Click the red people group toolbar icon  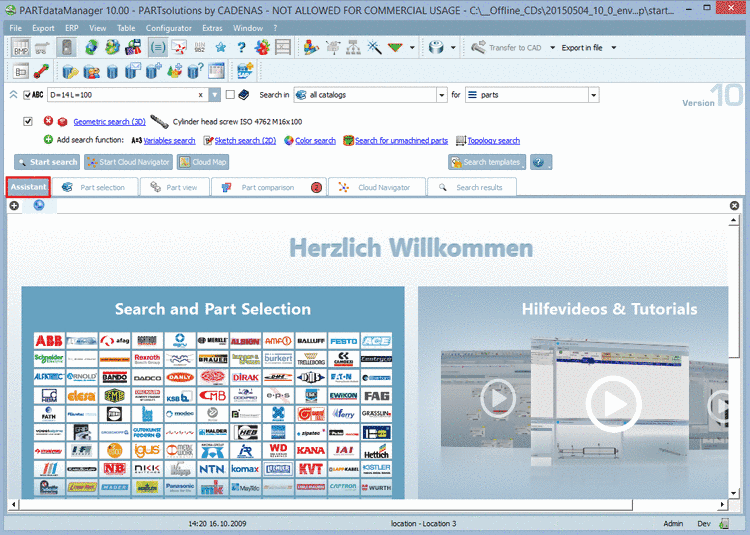click(262, 47)
